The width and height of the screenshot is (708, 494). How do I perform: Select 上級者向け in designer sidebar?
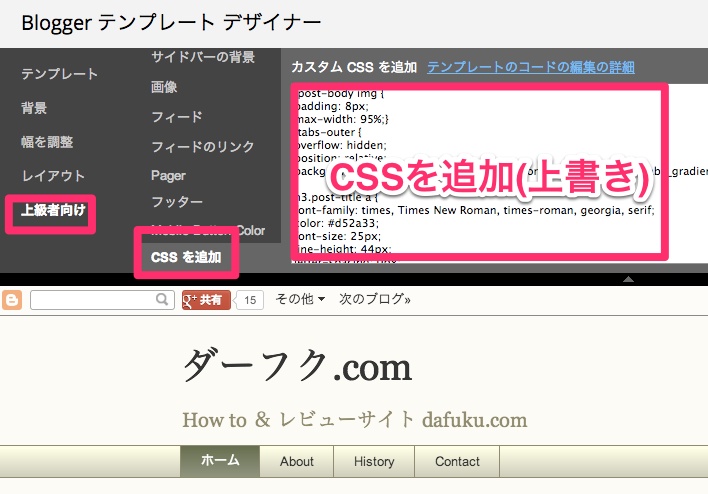[x=53, y=210]
